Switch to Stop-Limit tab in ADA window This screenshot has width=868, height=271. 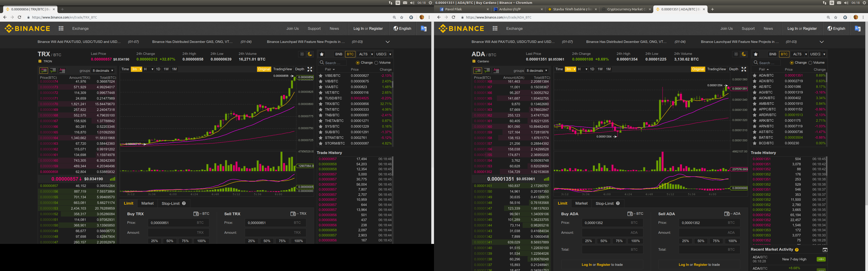(604, 203)
